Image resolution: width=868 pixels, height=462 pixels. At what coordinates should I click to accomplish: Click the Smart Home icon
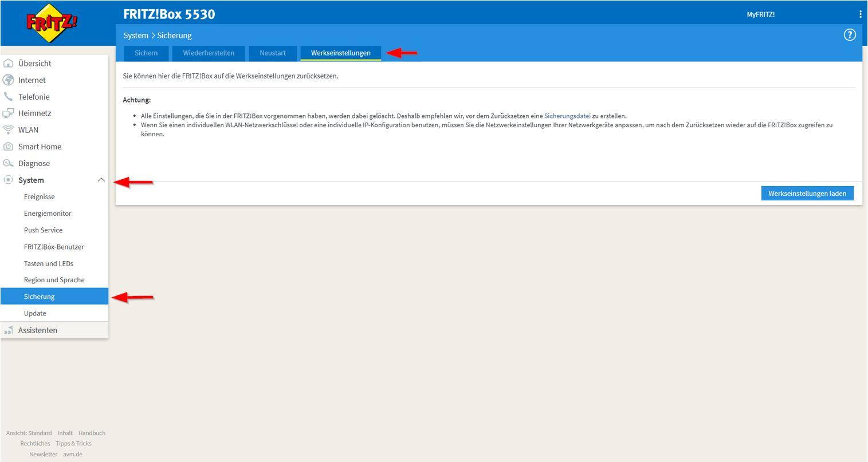click(x=9, y=146)
